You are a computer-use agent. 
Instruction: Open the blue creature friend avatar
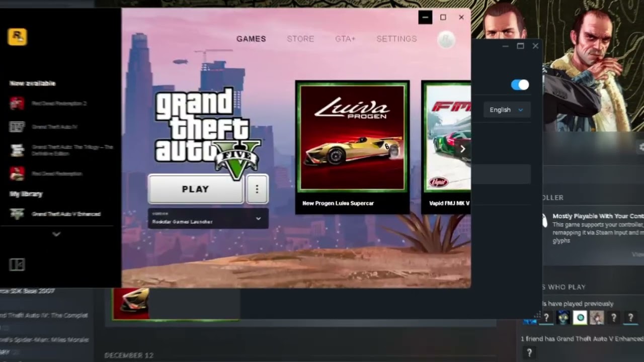[x=563, y=317]
